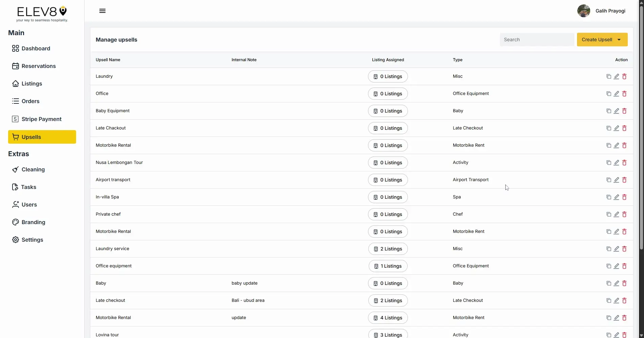
Task: Open 3 Listings for Lovina tour
Action: pyautogui.click(x=388, y=335)
